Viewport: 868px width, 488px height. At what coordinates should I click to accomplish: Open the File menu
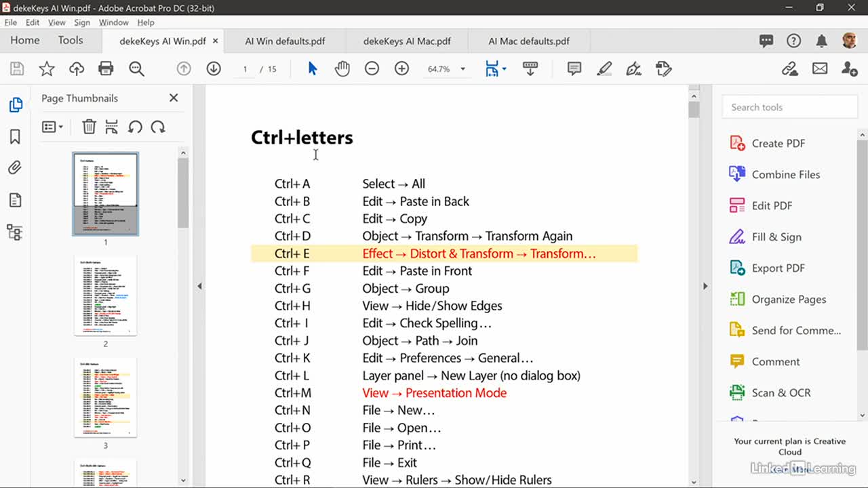point(11,22)
